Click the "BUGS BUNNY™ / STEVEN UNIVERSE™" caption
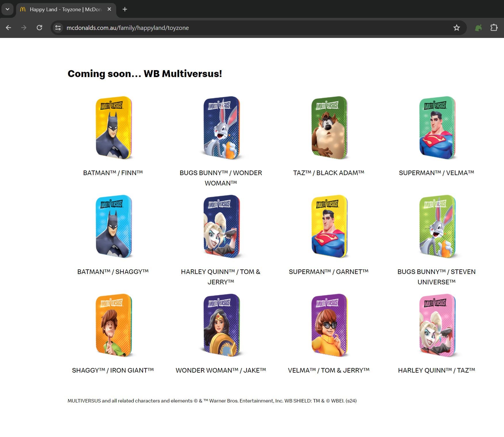The image size is (504, 437). point(437,277)
